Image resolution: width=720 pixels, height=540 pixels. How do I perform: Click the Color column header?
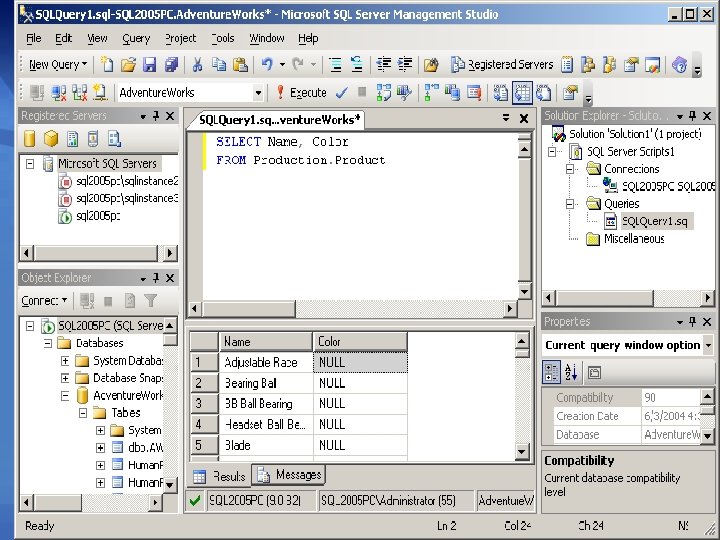(x=360, y=342)
